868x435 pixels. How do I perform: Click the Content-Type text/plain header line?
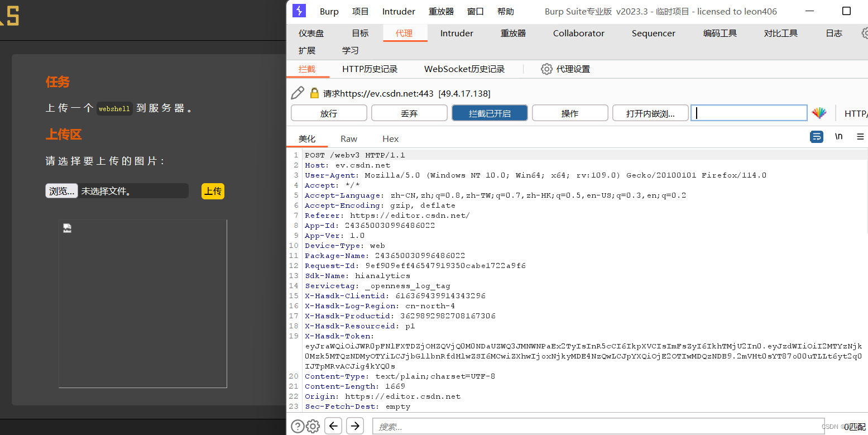point(400,376)
